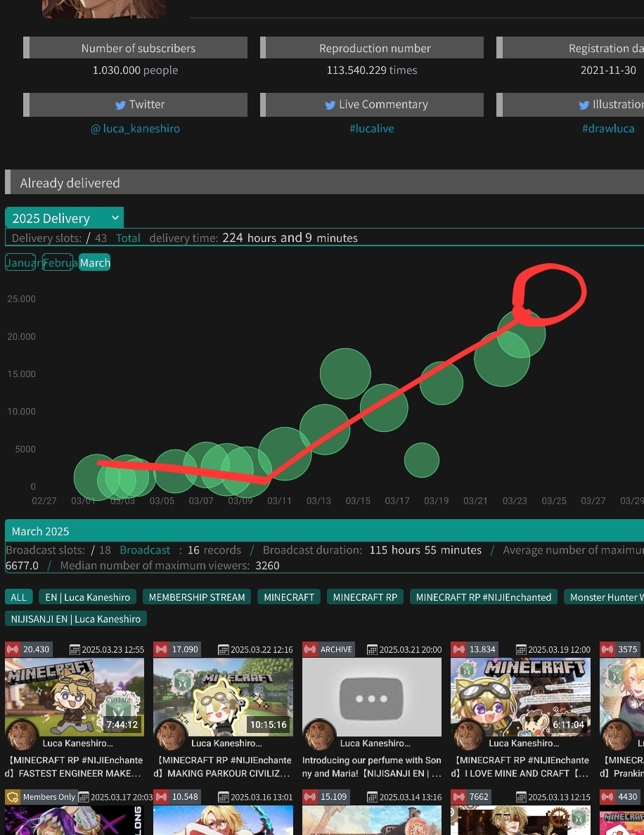Click the live icon next to 15.109
This screenshot has height=835, width=644.
click(310, 796)
